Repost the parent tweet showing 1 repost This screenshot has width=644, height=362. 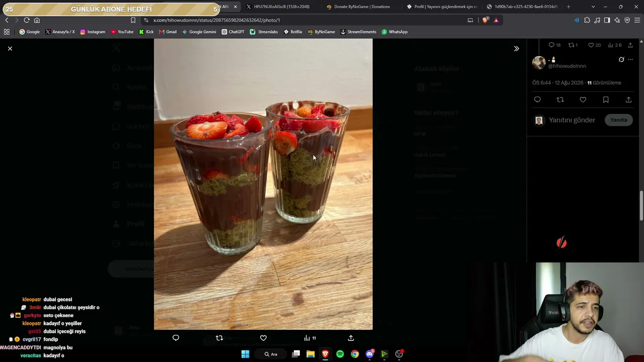click(x=573, y=45)
